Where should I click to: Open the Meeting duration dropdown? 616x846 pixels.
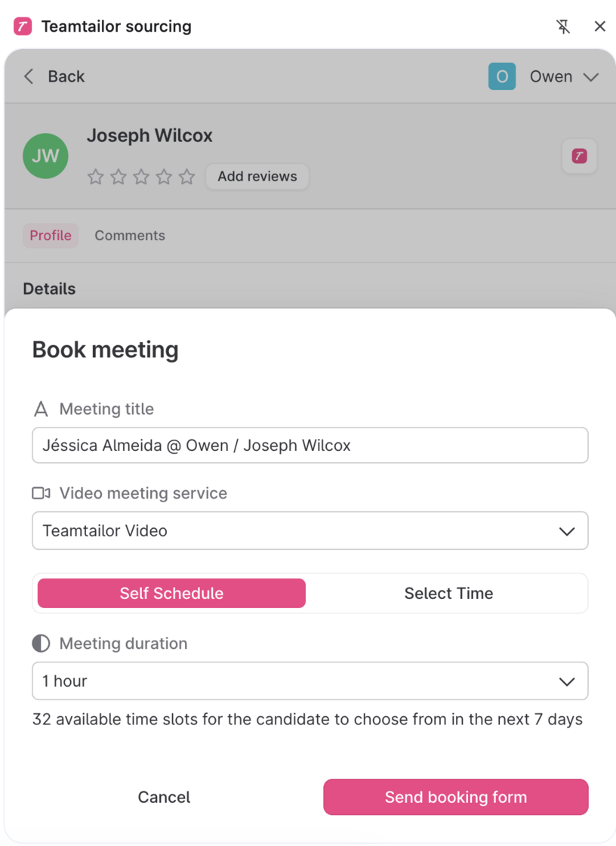coord(310,681)
